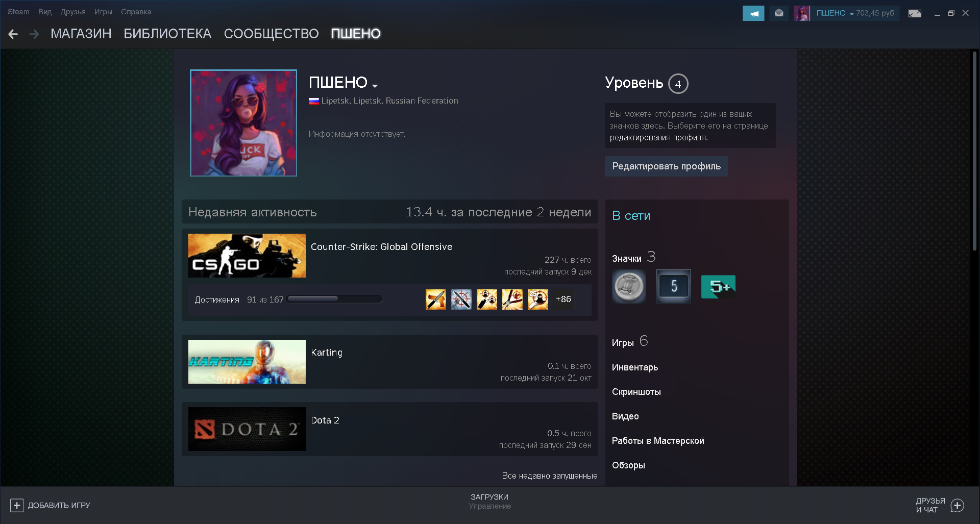Click the 703,45 руб wallet balance
Image resolution: width=980 pixels, height=524 pixels.
pos(875,13)
